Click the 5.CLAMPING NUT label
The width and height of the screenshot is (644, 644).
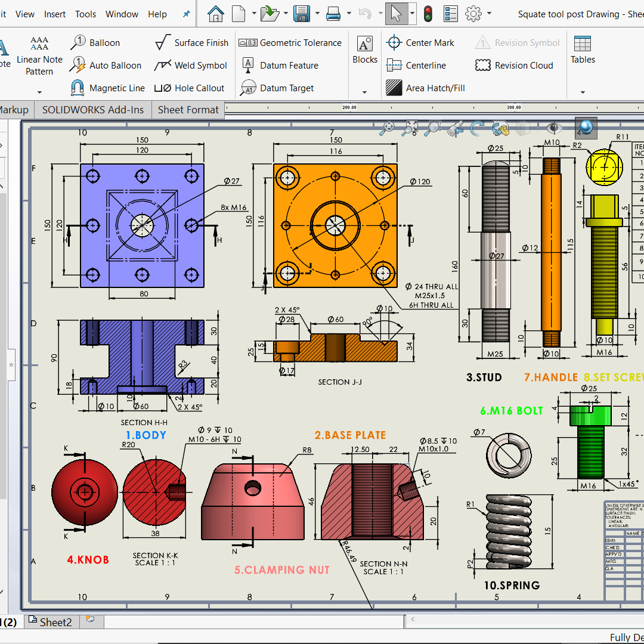click(x=281, y=569)
